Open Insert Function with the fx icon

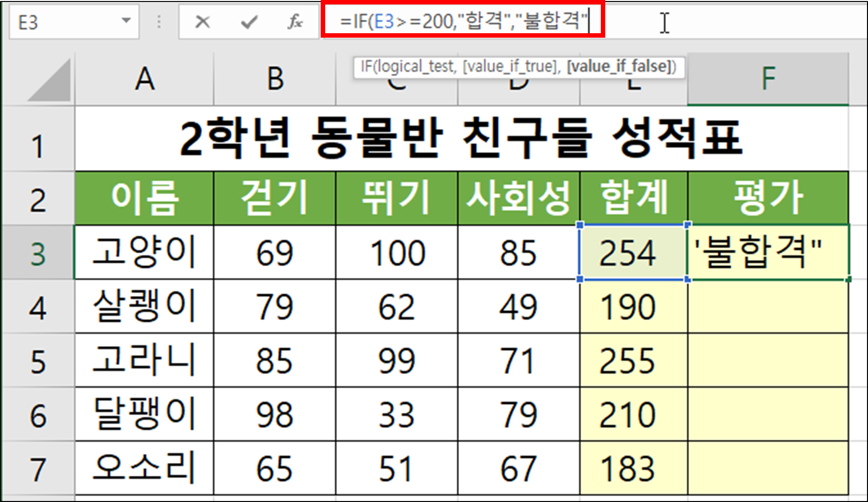(294, 22)
